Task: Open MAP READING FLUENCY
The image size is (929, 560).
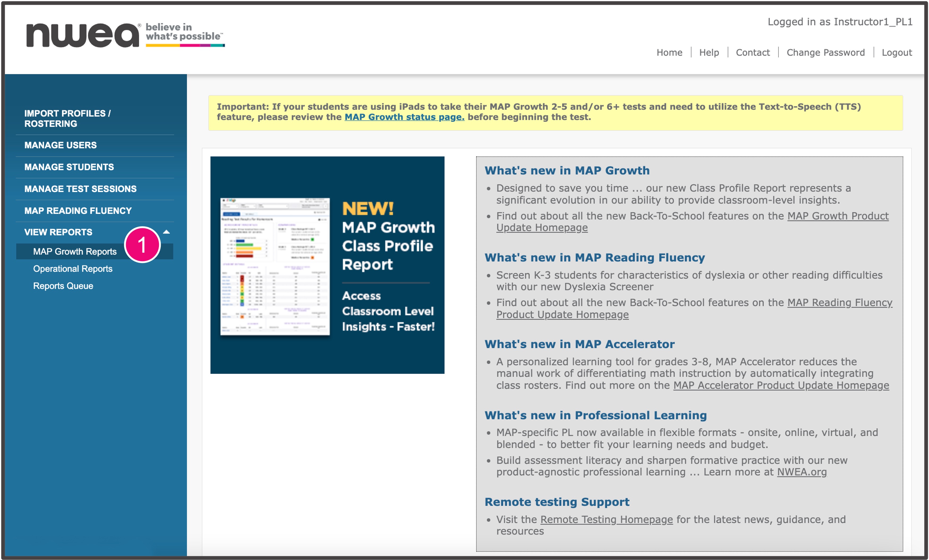Action: [78, 211]
